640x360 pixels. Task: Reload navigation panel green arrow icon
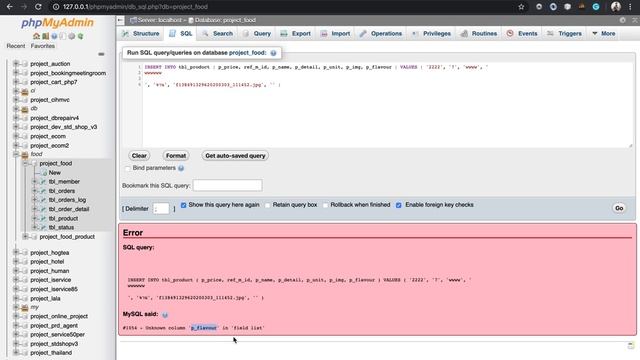(80, 36)
